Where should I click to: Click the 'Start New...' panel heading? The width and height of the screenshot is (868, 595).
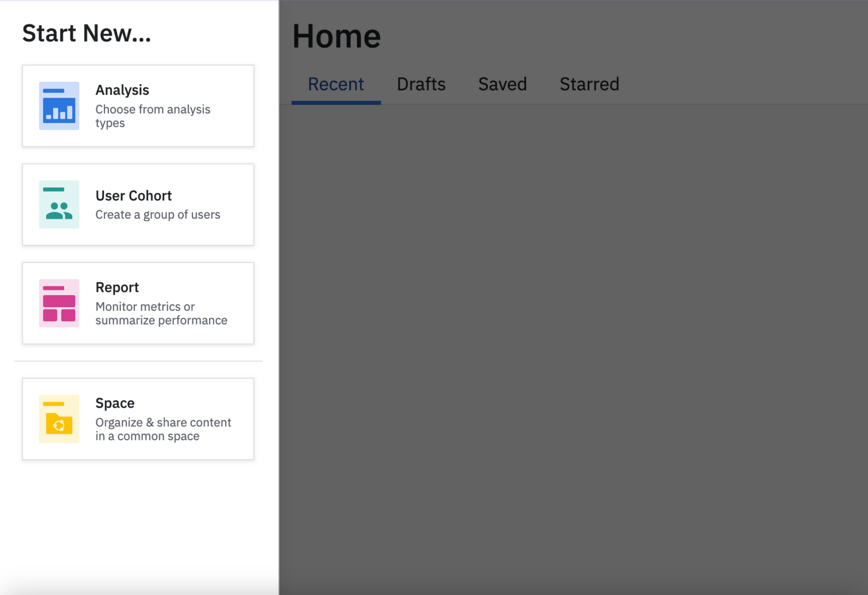click(x=87, y=33)
